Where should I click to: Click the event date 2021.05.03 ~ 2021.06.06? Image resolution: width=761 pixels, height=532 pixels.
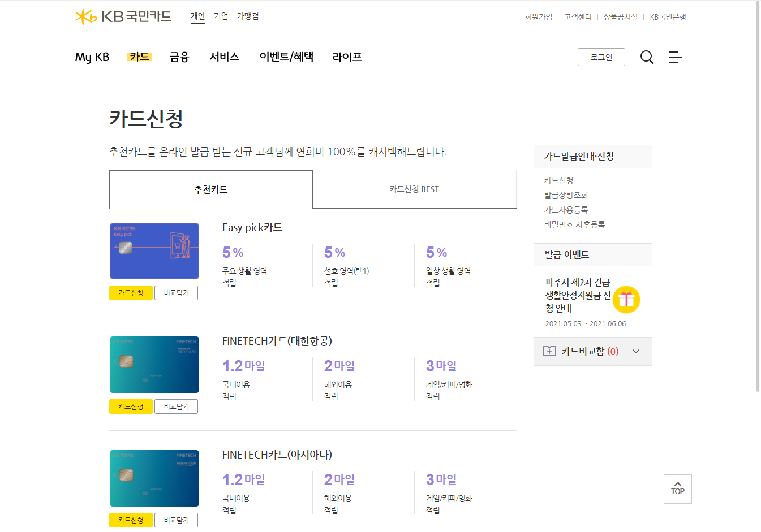tap(586, 324)
